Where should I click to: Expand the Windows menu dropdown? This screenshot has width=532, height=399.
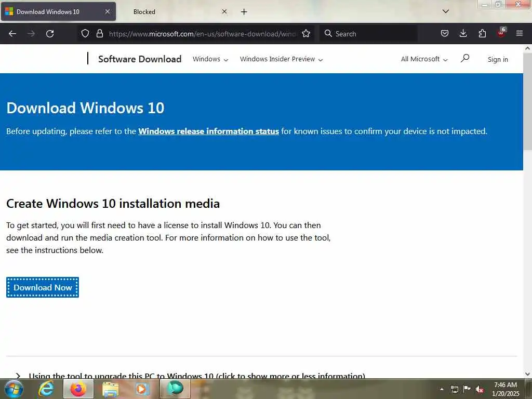pos(210,59)
